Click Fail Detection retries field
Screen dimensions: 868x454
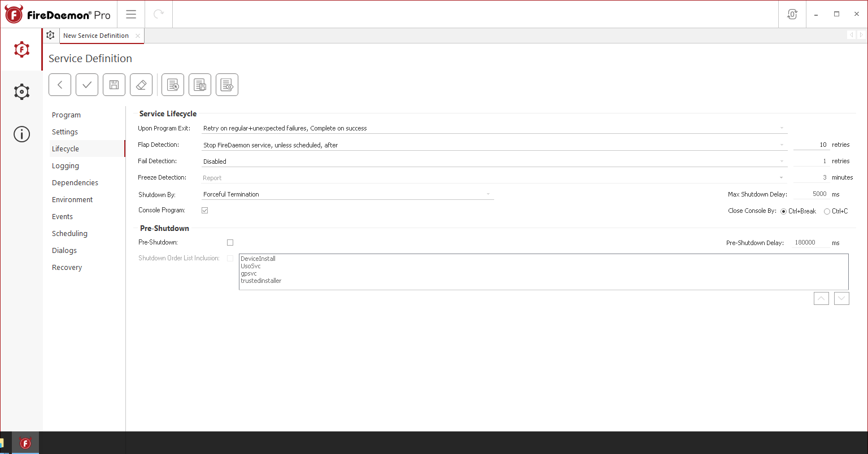(811, 161)
